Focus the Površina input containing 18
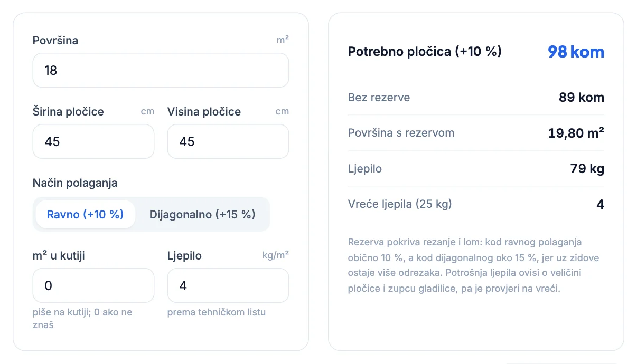This screenshot has height=364, width=637. click(161, 70)
